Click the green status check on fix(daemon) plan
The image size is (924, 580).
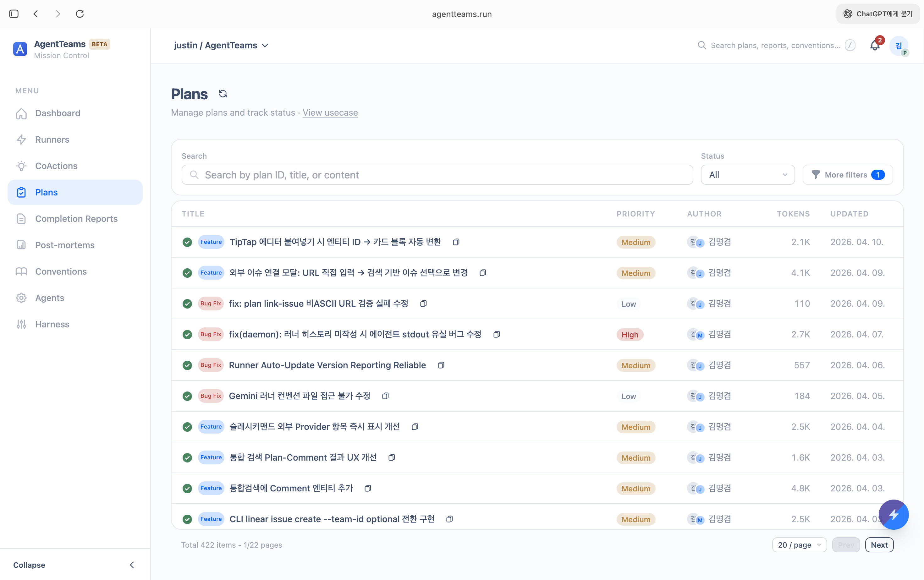(187, 335)
